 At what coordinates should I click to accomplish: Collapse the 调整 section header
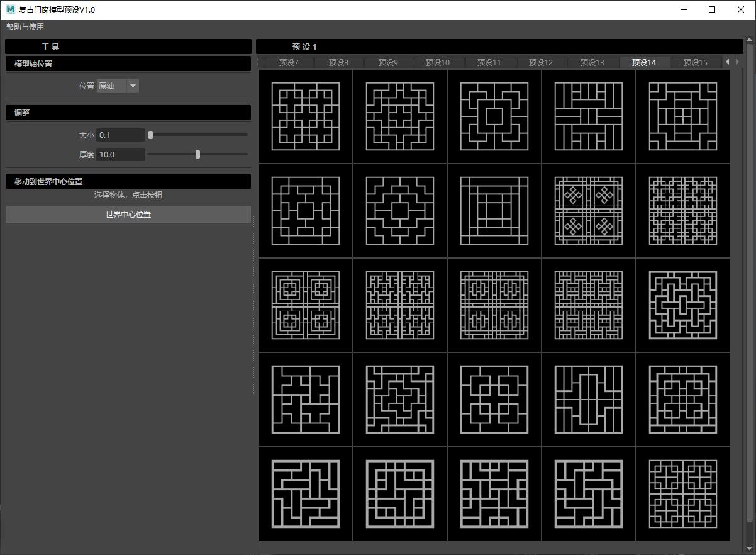128,113
